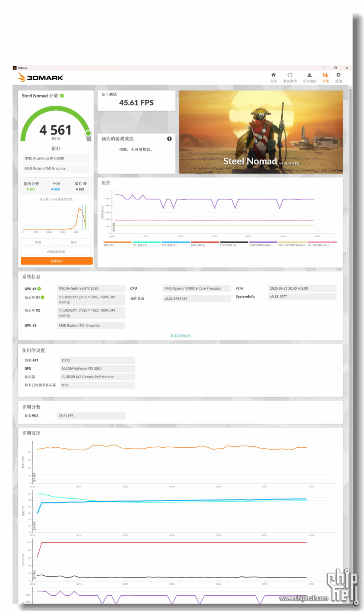Open the 显示详细信息 link in system info

pos(181,336)
